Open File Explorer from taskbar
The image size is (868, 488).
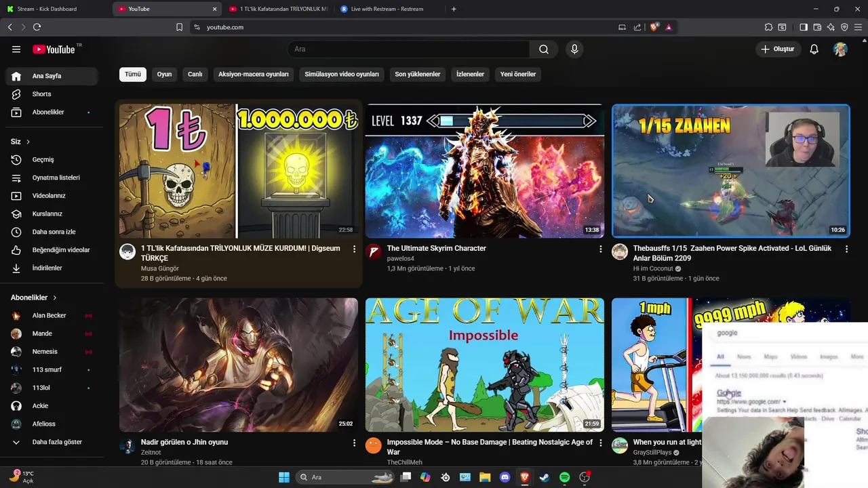coord(485,477)
